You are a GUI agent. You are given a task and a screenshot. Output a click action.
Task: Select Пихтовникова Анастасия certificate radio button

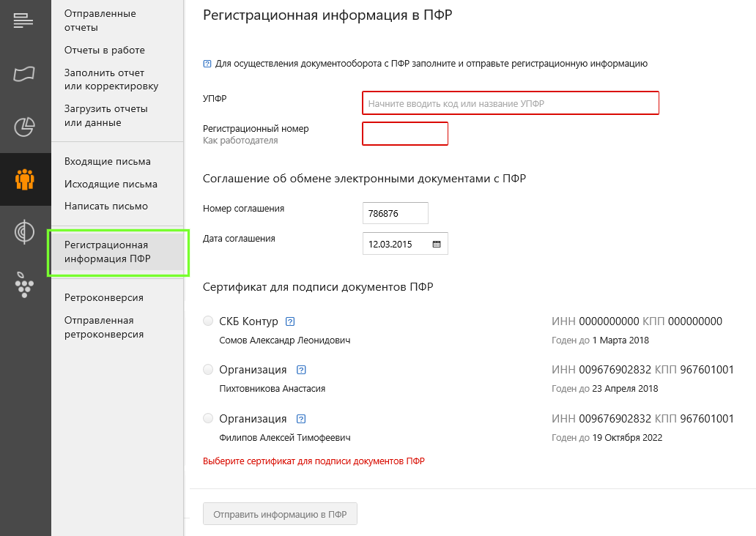208,370
